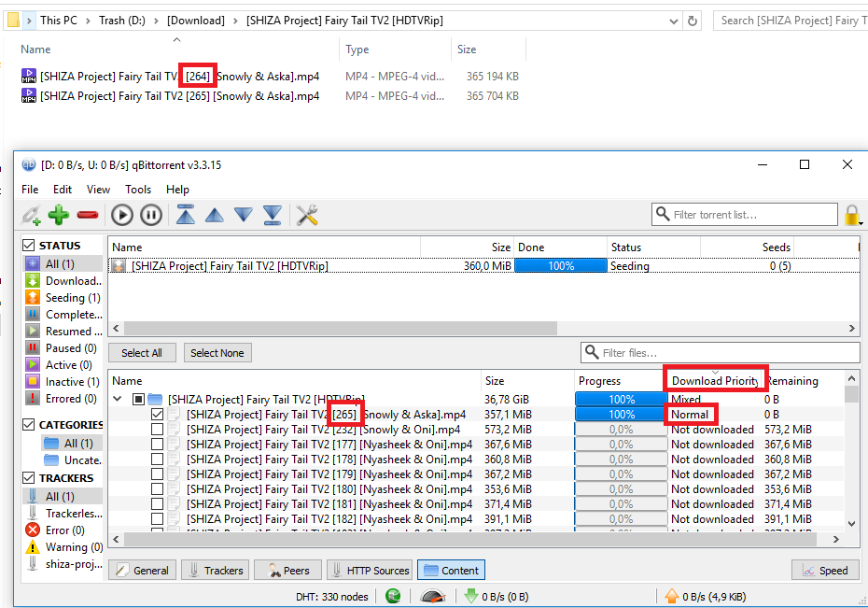This screenshot has height=608, width=868.
Task: Move torrent to top of queue icon
Action: (x=186, y=215)
